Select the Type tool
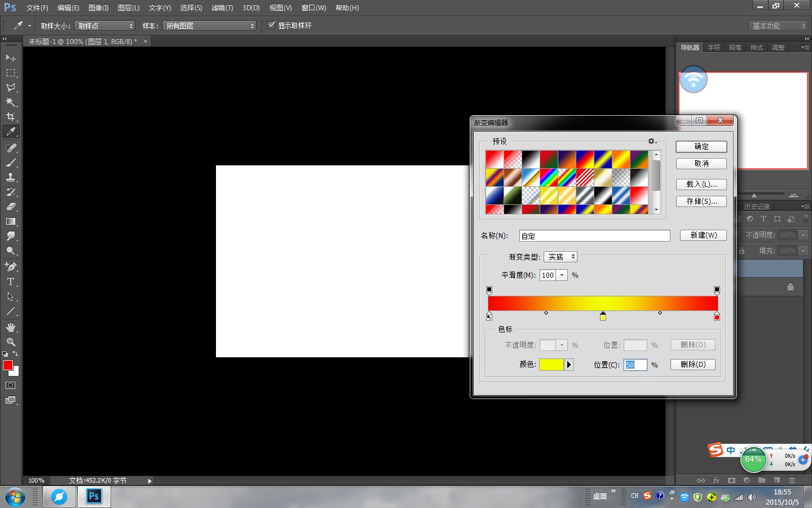 [11, 281]
